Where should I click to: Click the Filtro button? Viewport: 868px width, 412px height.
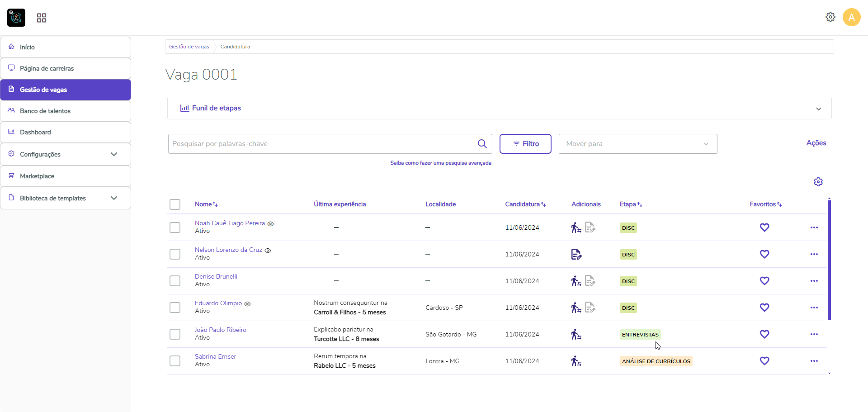pos(525,144)
